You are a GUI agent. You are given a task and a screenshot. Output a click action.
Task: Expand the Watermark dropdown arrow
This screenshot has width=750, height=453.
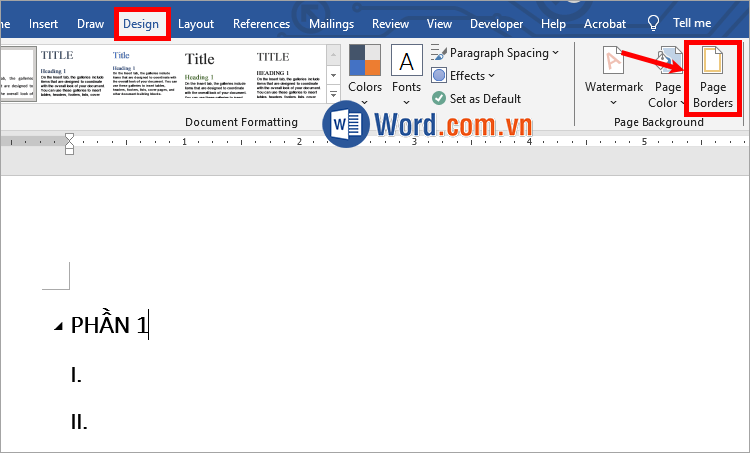click(614, 103)
